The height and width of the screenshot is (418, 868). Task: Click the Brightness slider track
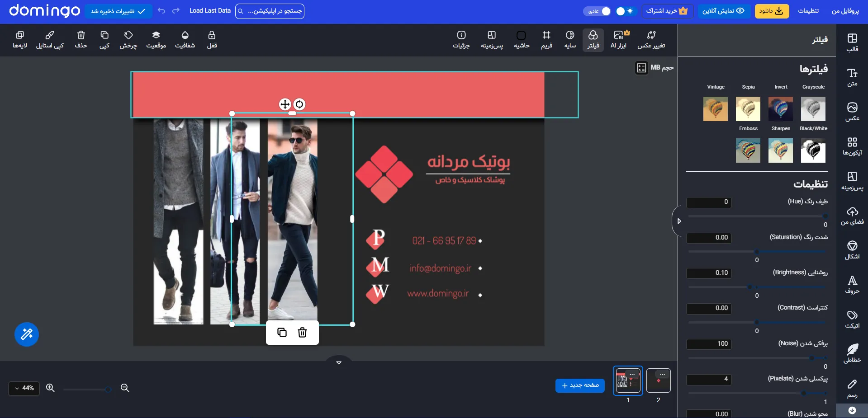[x=758, y=287]
